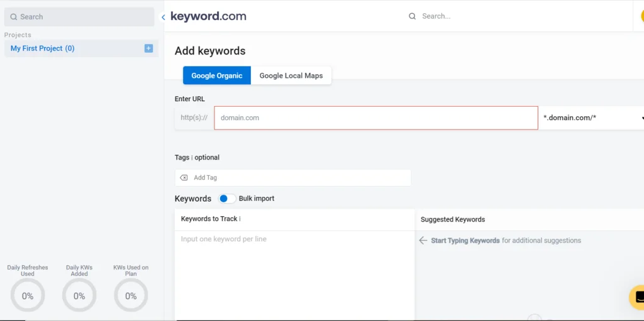This screenshot has height=321, width=644.
Task: Click the 'http(s)://' prefix label
Action: tap(194, 118)
